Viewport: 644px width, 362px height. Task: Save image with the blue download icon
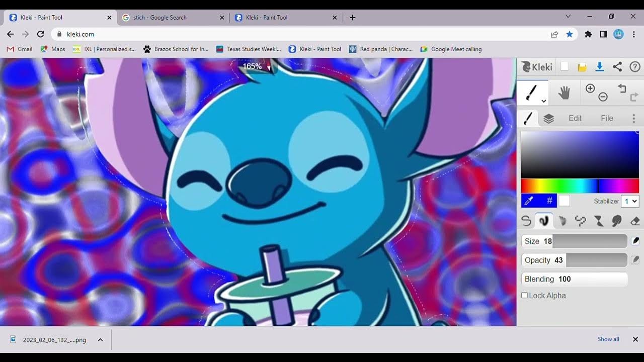pyautogui.click(x=599, y=67)
